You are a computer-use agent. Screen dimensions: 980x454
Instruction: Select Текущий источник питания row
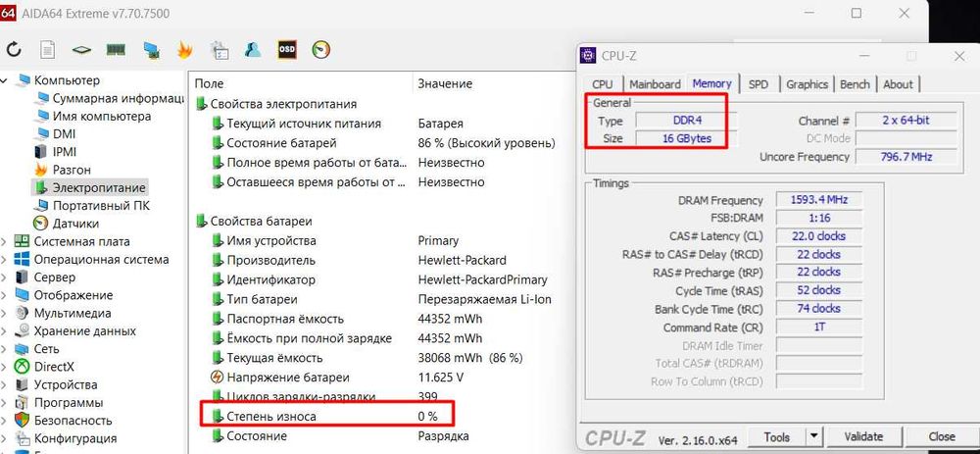[x=384, y=124]
